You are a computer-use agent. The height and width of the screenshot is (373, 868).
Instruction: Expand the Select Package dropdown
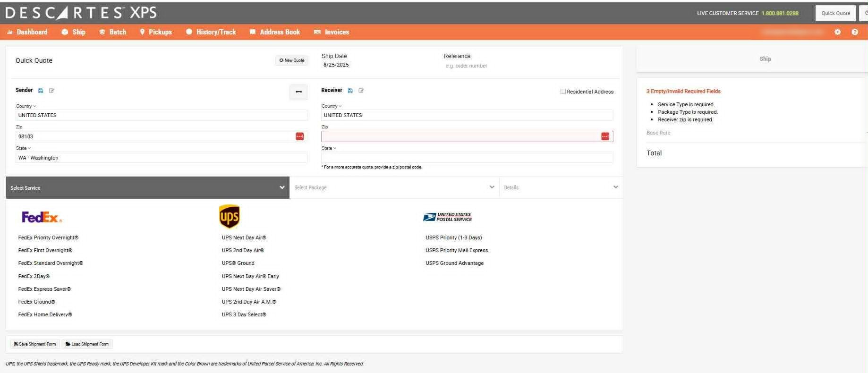pyautogui.click(x=394, y=187)
